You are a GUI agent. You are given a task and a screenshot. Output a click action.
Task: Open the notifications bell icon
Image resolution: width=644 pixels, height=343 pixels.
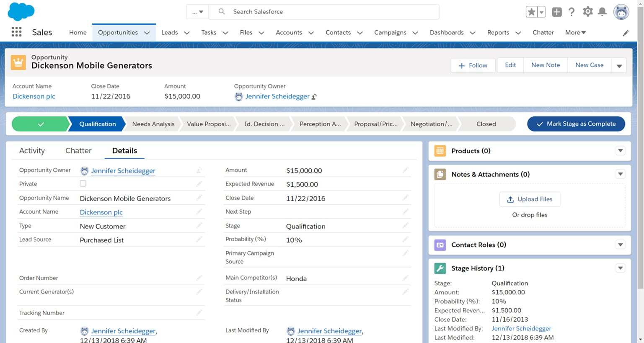point(602,12)
